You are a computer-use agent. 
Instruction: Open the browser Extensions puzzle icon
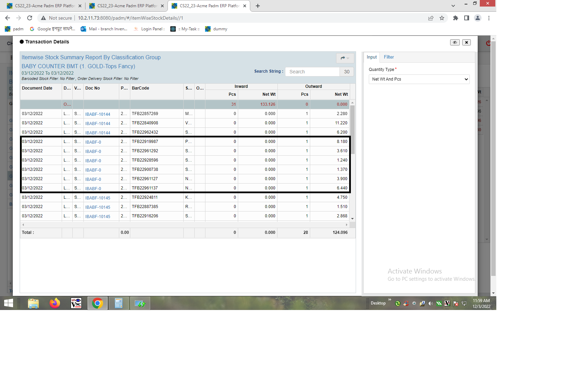tap(456, 18)
